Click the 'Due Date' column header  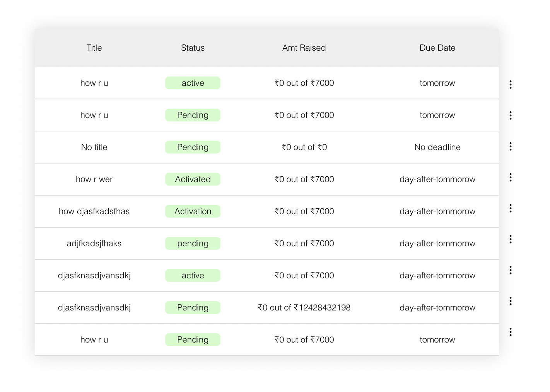[437, 48]
